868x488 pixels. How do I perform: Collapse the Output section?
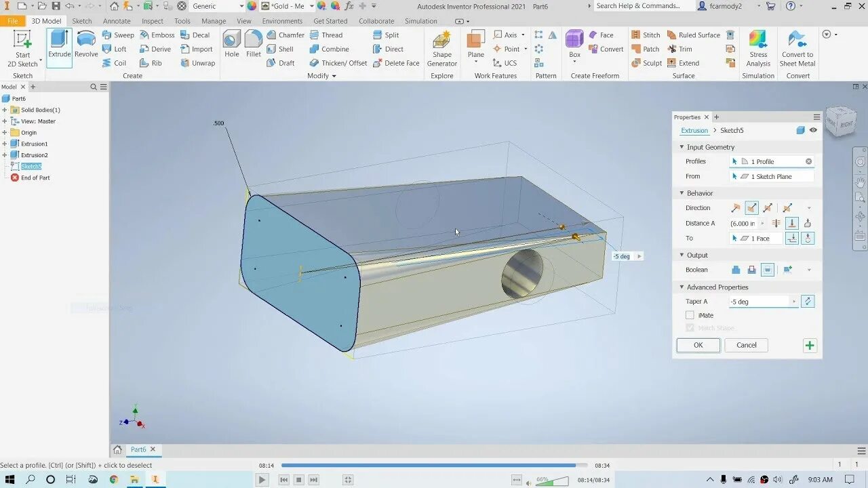pos(682,256)
